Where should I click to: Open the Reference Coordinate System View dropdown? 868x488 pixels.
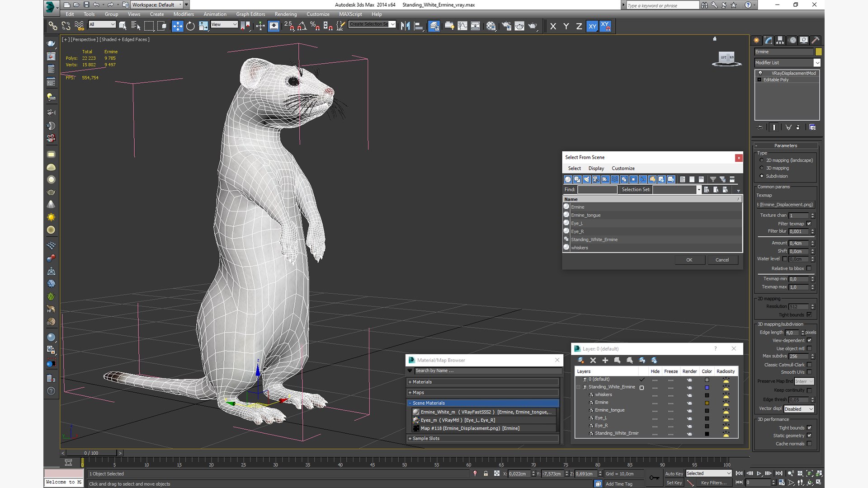coord(224,24)
